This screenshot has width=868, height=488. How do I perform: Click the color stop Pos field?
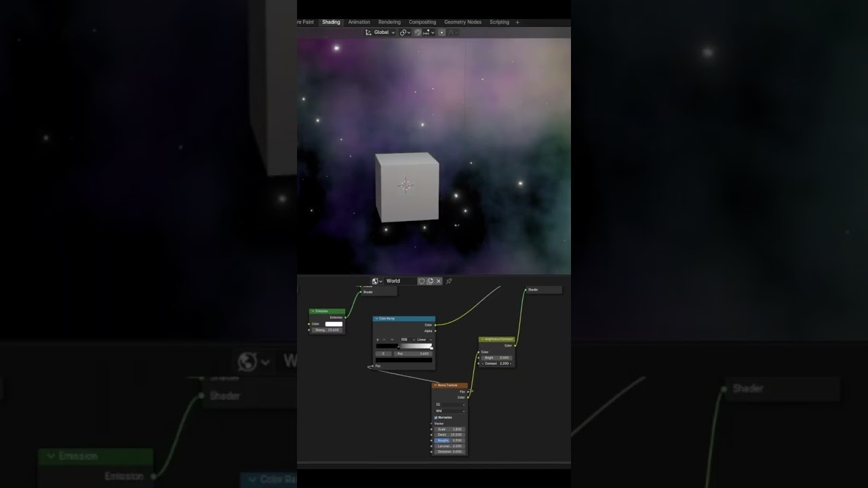[x=413, y=354]
